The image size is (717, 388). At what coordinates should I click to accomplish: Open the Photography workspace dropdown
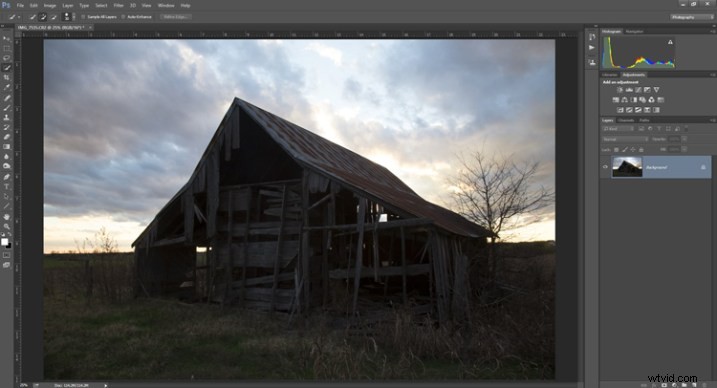click(x=691, y=17)
